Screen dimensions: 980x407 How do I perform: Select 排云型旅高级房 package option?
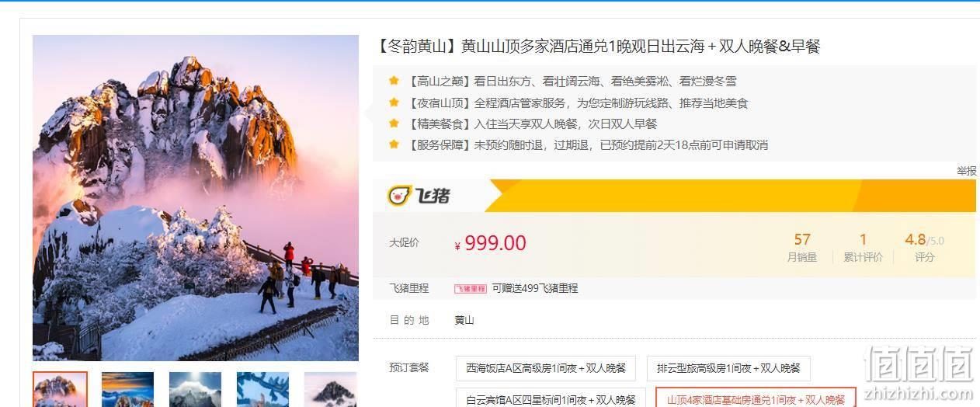click(x=728, y=368)
